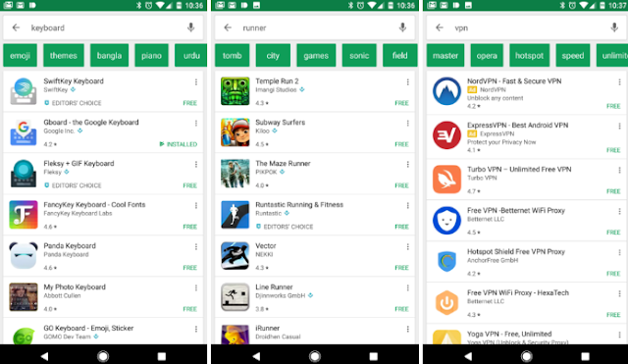Screen dimensions: 628x364
Task: Open GO Keyboard - Emoji, Sticker listing
Action: pos(103,332)
